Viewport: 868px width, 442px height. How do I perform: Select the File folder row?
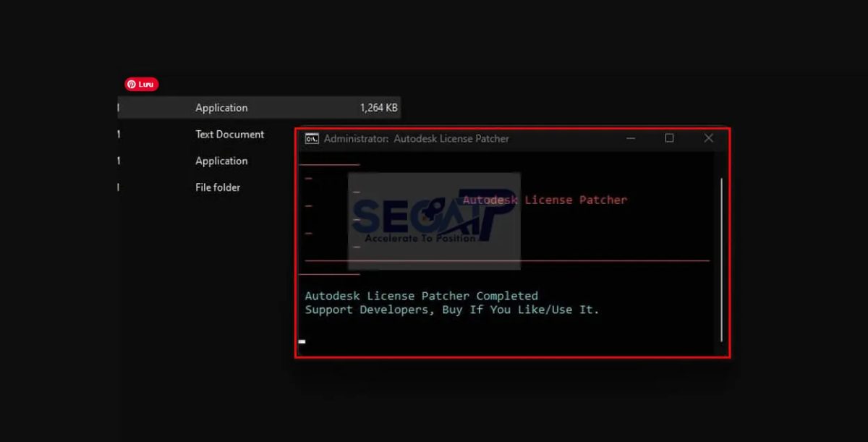point(218,187)
